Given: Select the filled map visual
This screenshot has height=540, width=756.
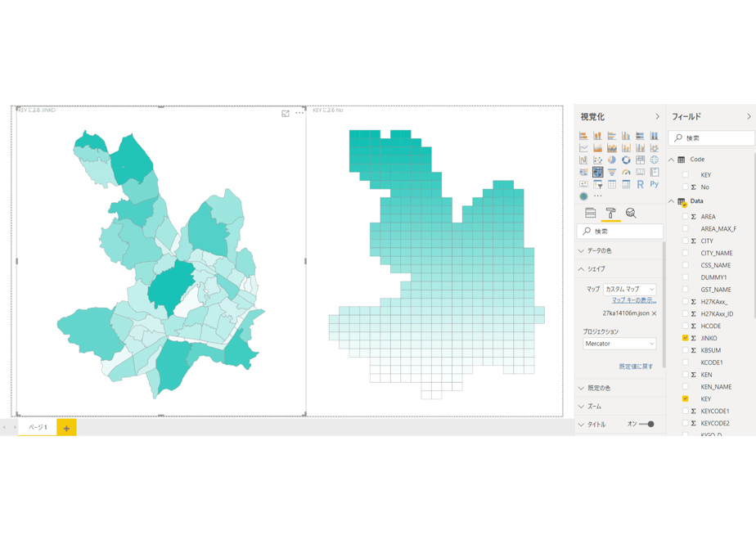Looking at the screenshot, I should click(x=583, y=172).
